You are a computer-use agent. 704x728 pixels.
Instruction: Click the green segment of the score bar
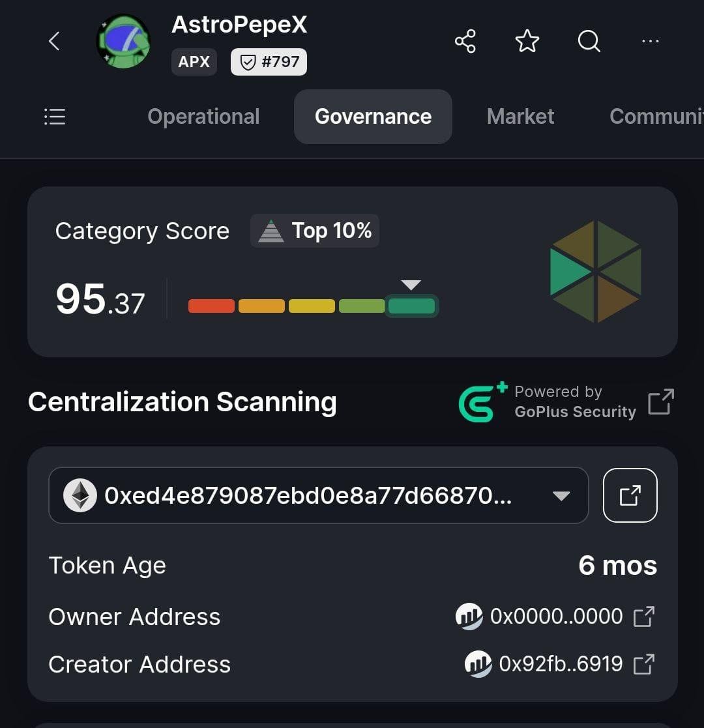tap(411, 306)
